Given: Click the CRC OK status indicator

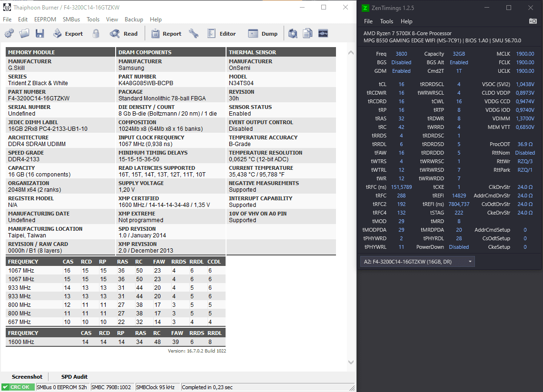Looking at the screenshot, I should 19,387.
